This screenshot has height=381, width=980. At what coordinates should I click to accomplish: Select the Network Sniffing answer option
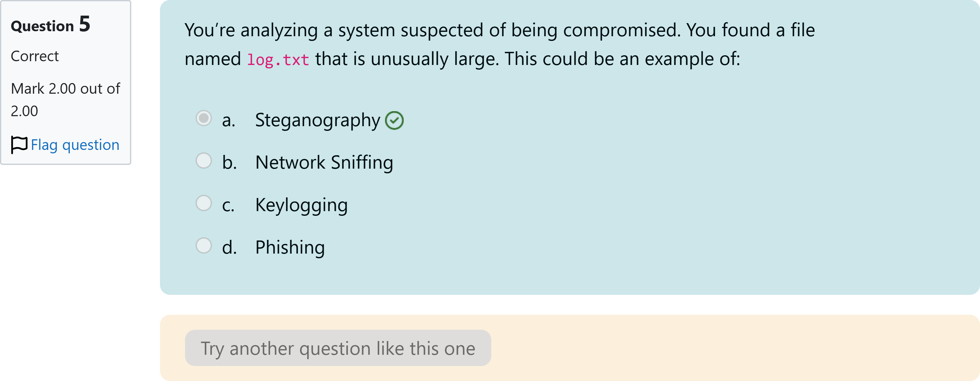[x=204, y=161]
